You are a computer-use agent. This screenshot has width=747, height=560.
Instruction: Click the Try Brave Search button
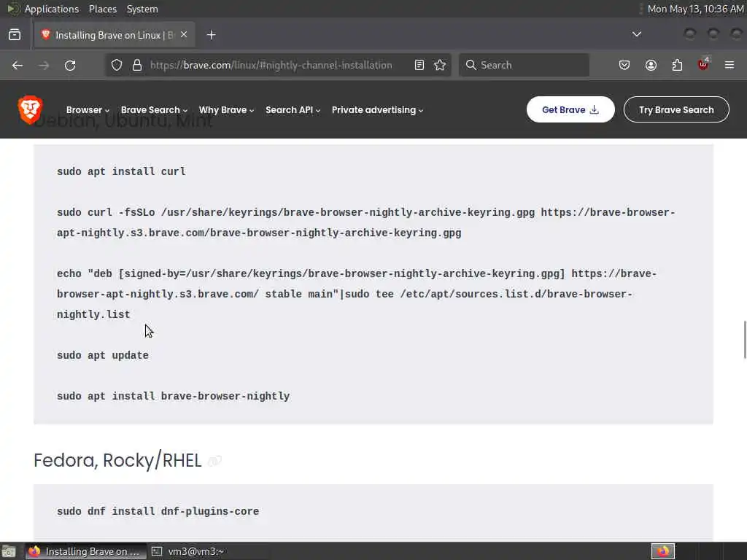(676, 109)
